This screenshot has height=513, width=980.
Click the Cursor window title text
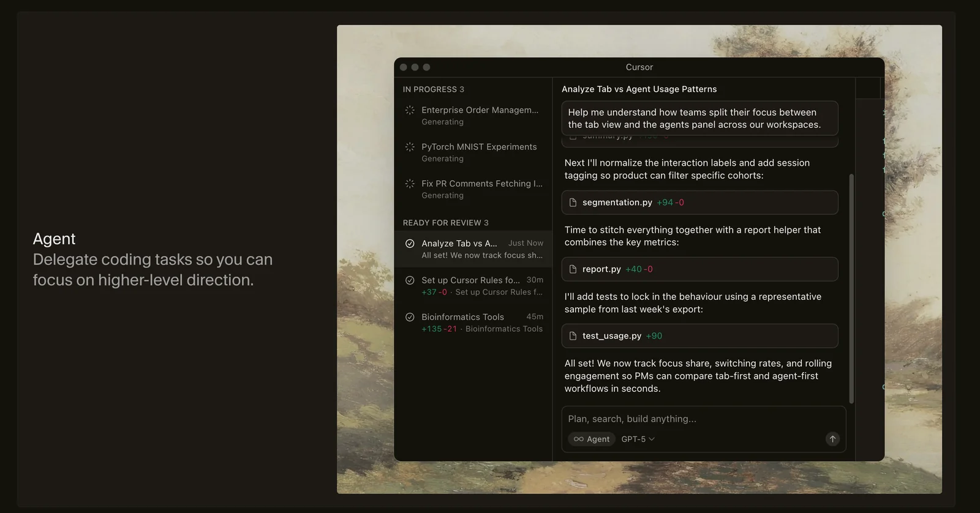coord(639,67)
